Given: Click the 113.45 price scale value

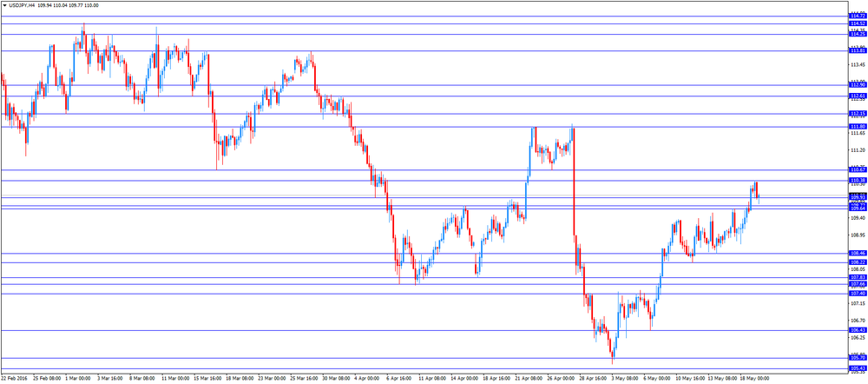Looking at the screenshot, I should tap(858, 65).
